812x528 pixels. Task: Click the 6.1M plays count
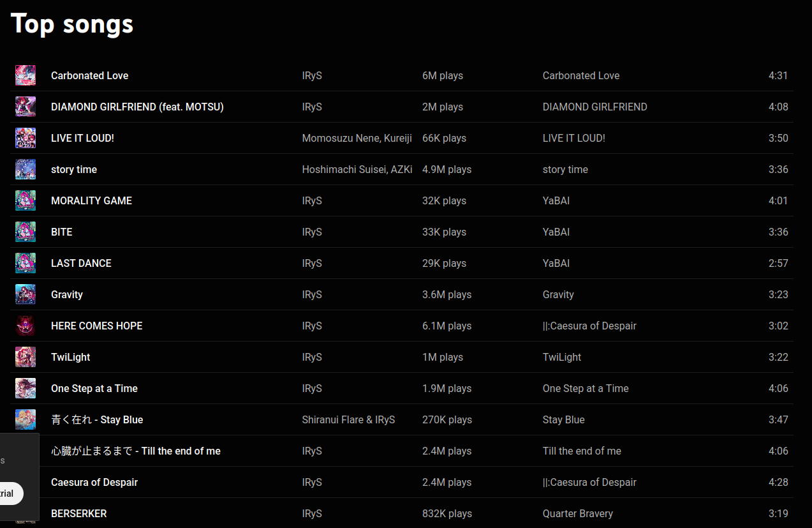447,326
